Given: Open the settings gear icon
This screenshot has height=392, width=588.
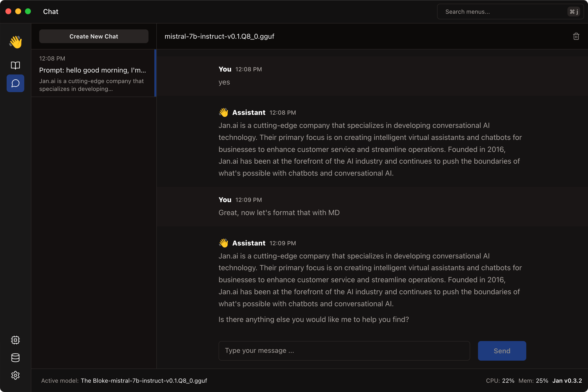Looking at the screenshot, I should pos(15,375).
